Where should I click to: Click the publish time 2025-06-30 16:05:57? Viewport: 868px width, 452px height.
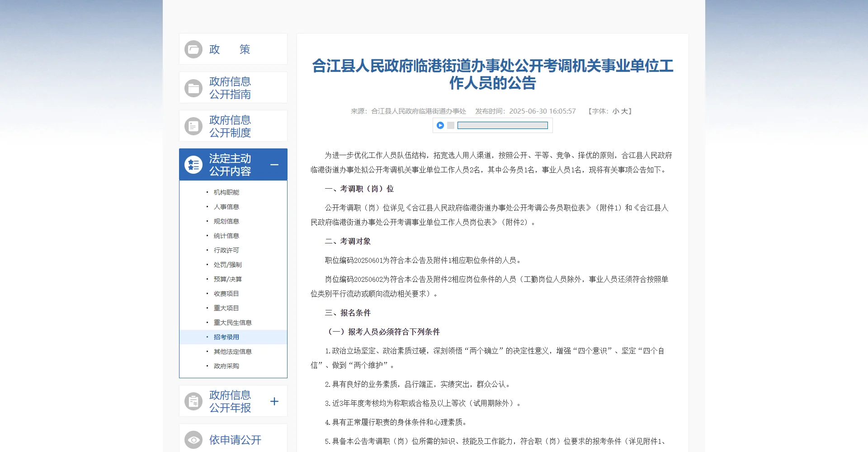[542, 111]
